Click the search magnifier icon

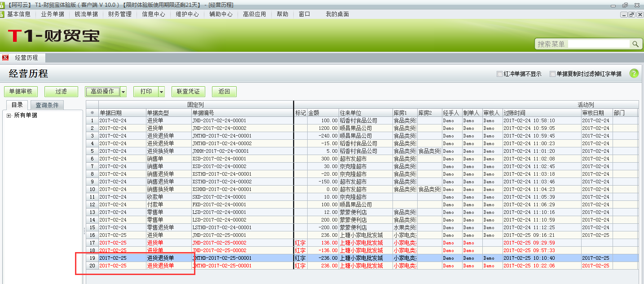coord(636,44)
